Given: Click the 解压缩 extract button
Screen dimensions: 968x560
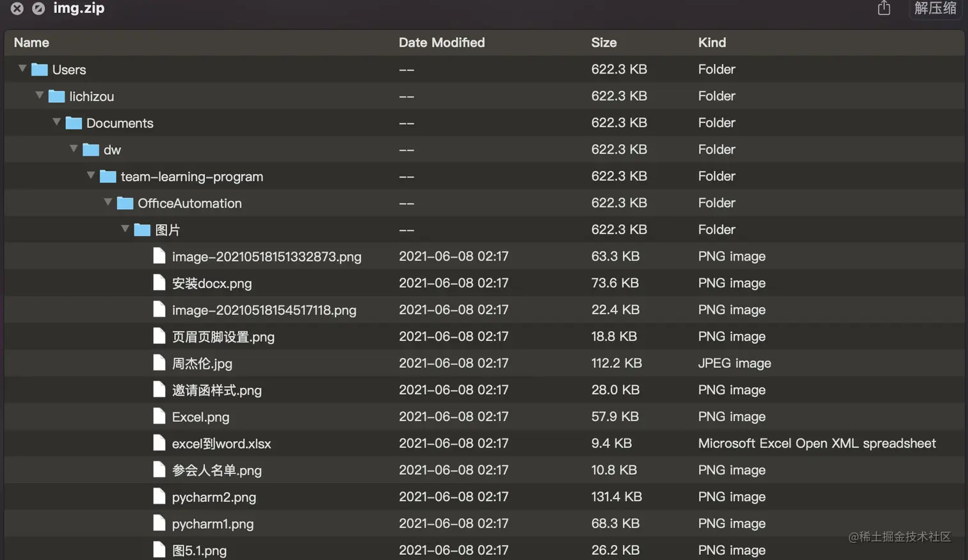Looking at the screenshot, I should coord(935,8).
